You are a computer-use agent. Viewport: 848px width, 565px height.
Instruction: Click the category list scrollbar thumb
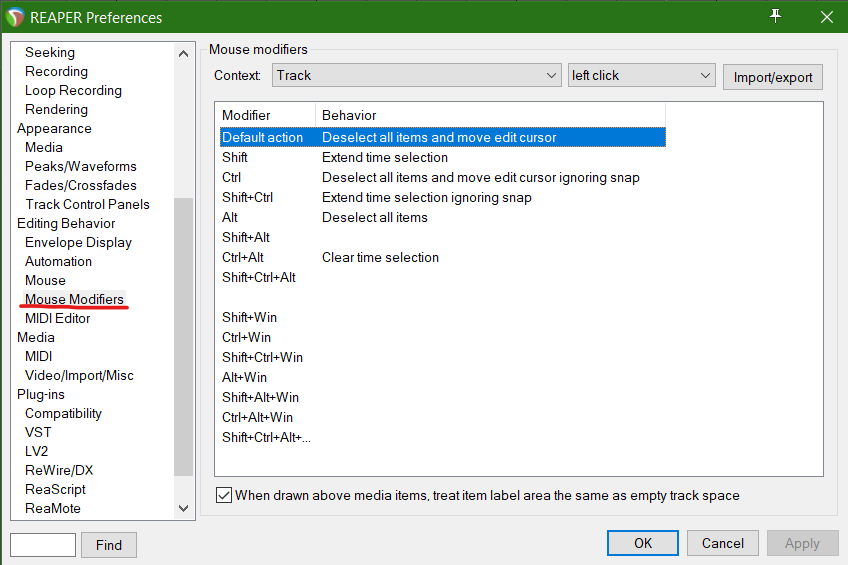tap(183, 336)
